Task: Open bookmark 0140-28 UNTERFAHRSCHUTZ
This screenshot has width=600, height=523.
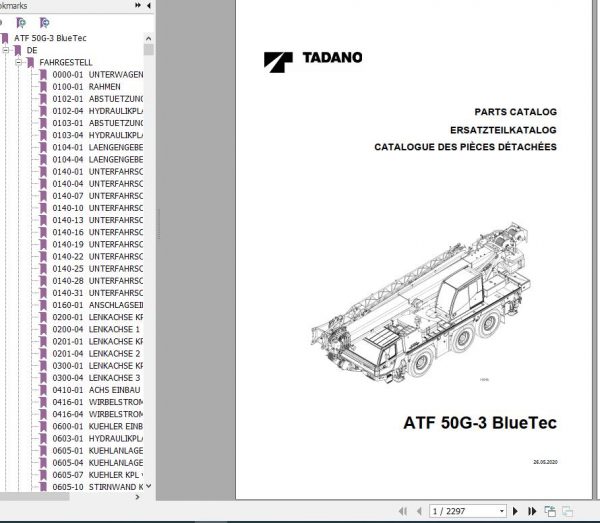Action: tap(98, 281)
